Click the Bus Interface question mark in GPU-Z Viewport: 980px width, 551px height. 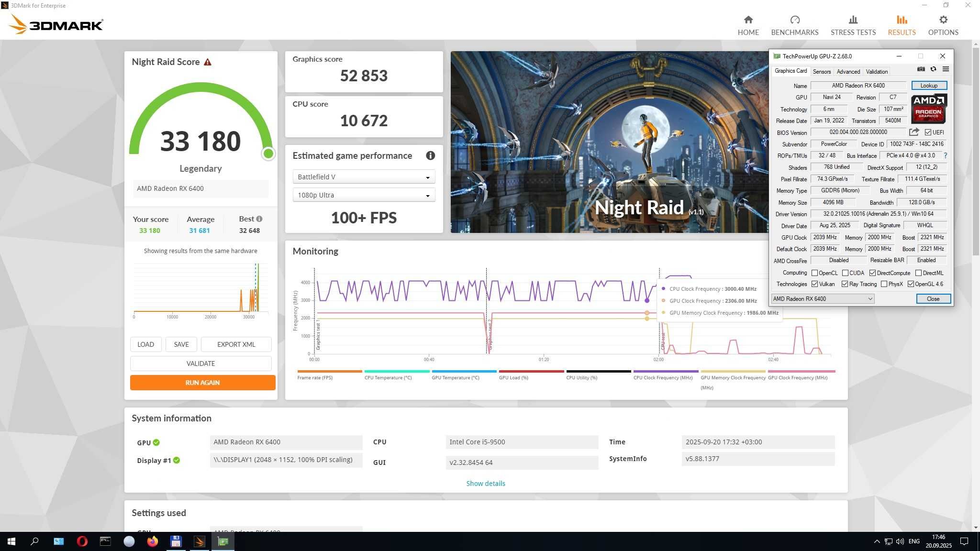(x=945, y=155)
